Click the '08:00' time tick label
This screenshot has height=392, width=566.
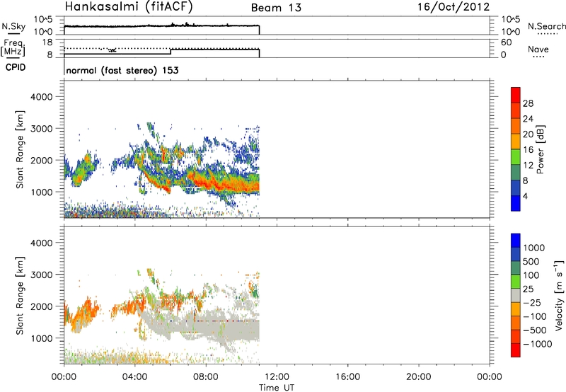pos(206,377)
